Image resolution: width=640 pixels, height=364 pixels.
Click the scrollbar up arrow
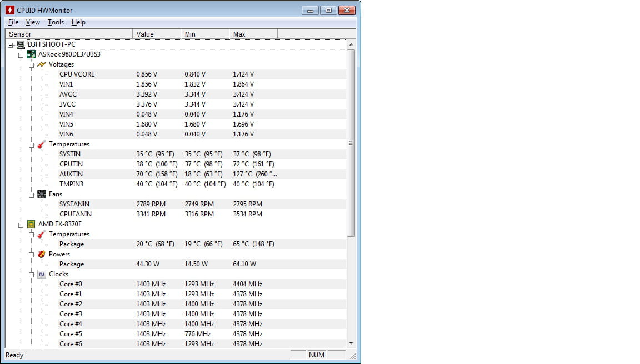click(x=351, y=44)
